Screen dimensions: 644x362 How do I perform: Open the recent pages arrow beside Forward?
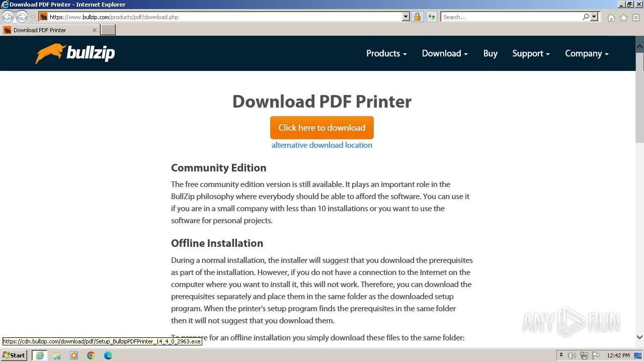[x=33, y=17]
